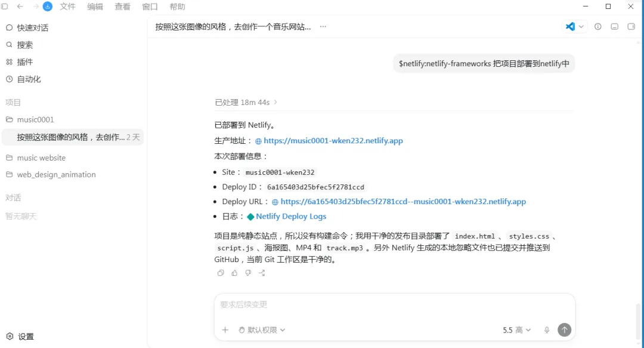
Task: Open in VS Code icon
Action: pos(570,27)
